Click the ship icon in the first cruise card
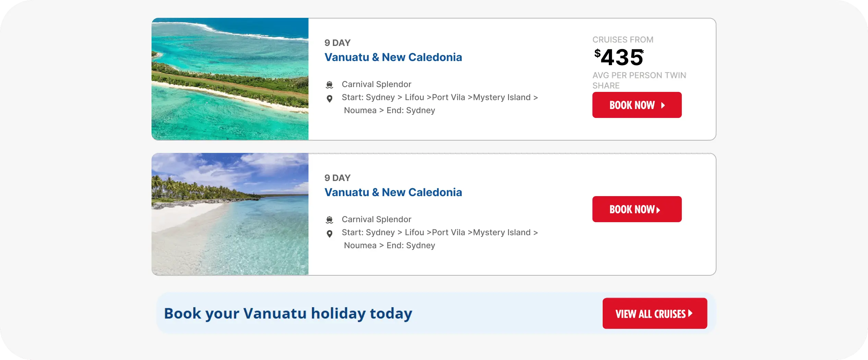Image resolution: width=868 pixels, height=360 pixels. point(329,84)
